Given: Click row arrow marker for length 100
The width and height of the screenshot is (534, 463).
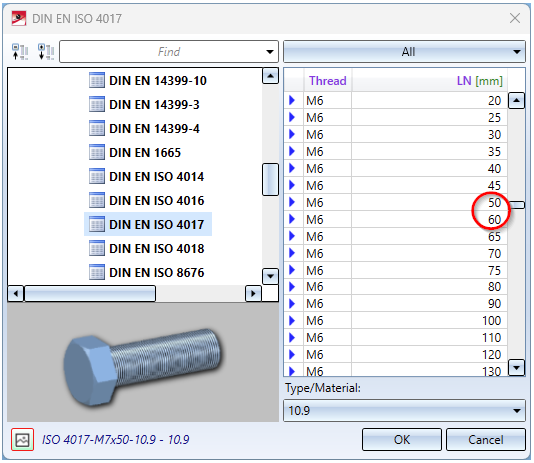Looking at the screenshot, I should pos(292,320).
